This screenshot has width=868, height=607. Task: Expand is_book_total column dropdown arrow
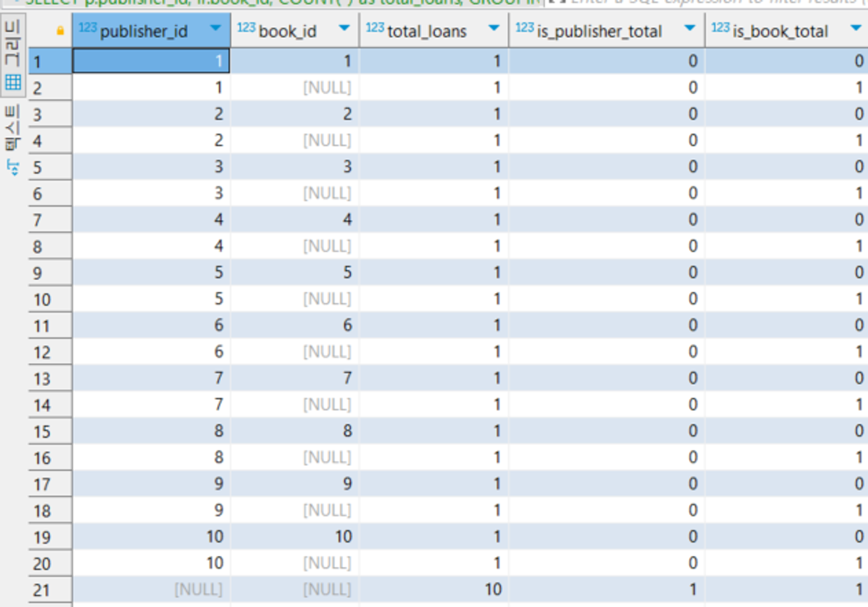(856, 28)
